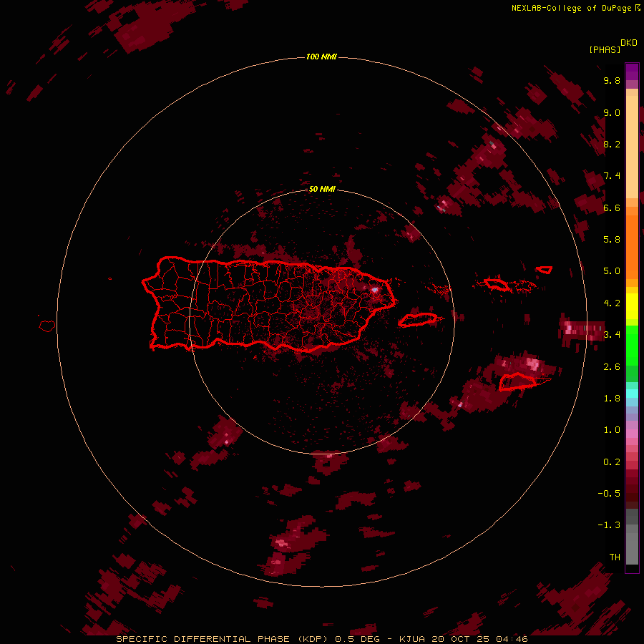Pick the 4.2 legend scale value
644x644 pixels.
[612, 303]
